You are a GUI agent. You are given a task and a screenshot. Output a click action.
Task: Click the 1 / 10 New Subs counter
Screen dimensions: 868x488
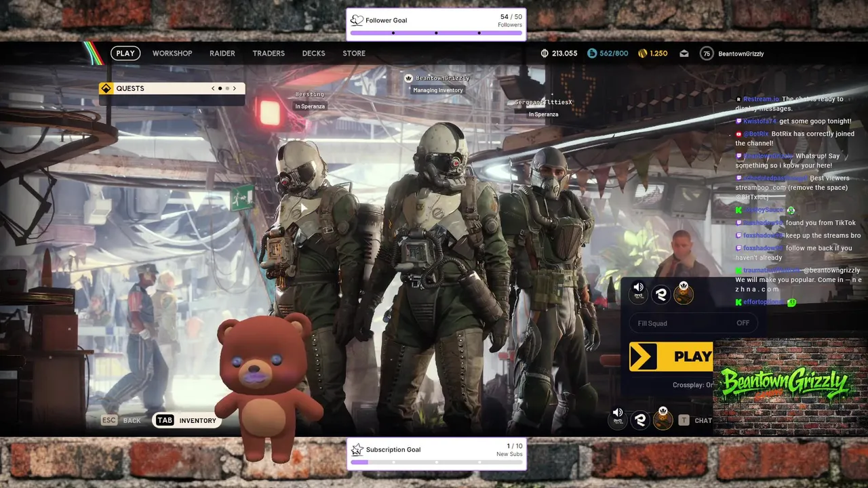pos(509,450)
